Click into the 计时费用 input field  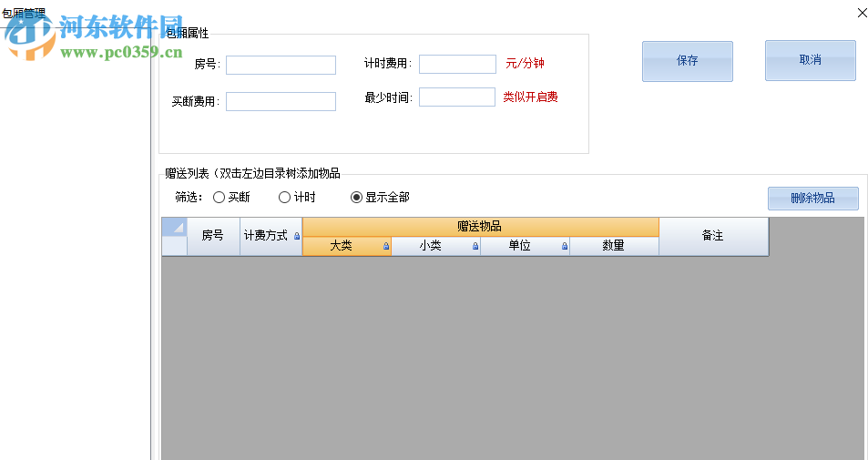click(x=457, y=64)
